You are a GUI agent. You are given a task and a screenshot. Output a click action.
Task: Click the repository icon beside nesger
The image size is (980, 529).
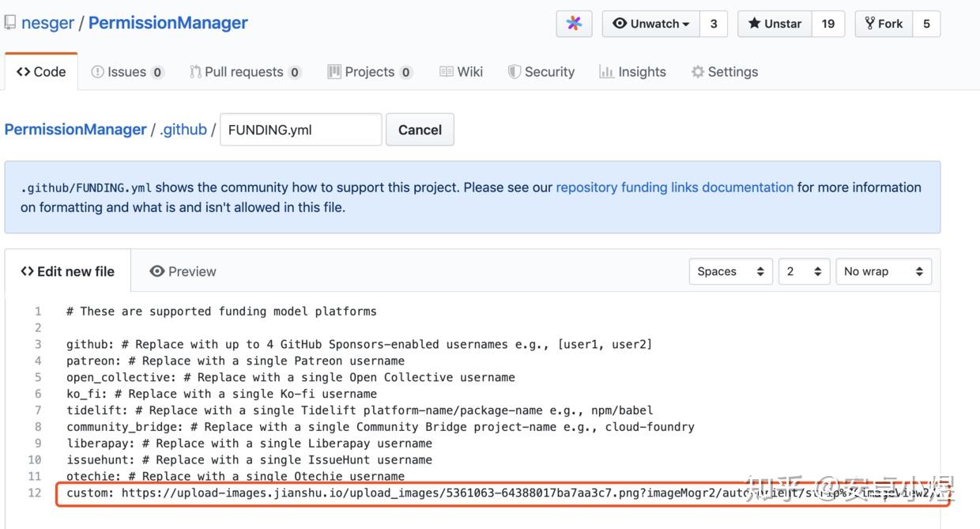pyautogui.click(x=9, y=22)
